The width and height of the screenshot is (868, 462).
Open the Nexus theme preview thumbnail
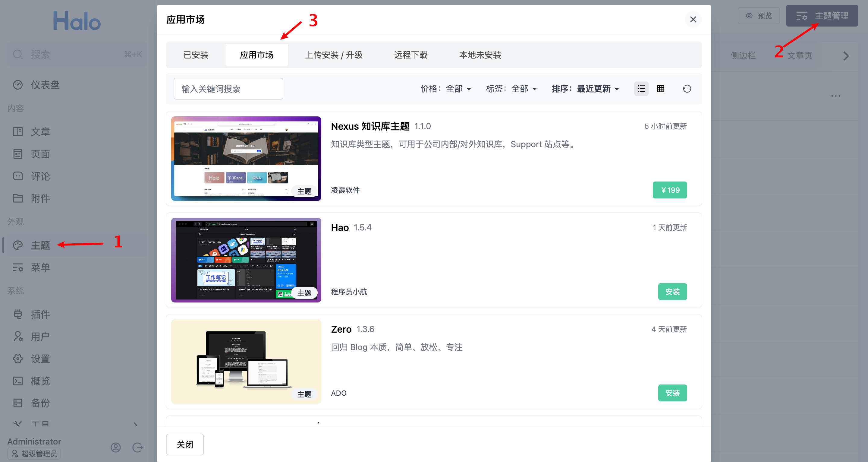point(246,159)
